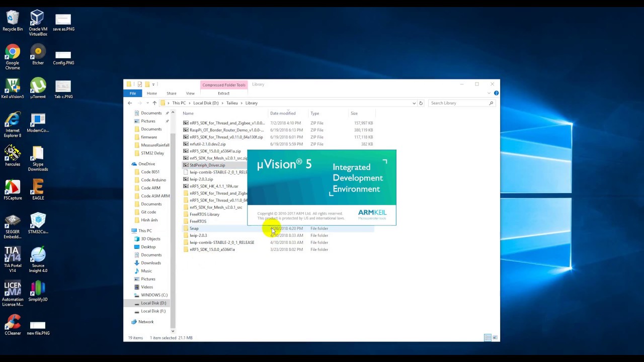Screen dimensions: 644x362
Task: Select Source Insight 4.0 desktop icon
Action: coord(38,259)
